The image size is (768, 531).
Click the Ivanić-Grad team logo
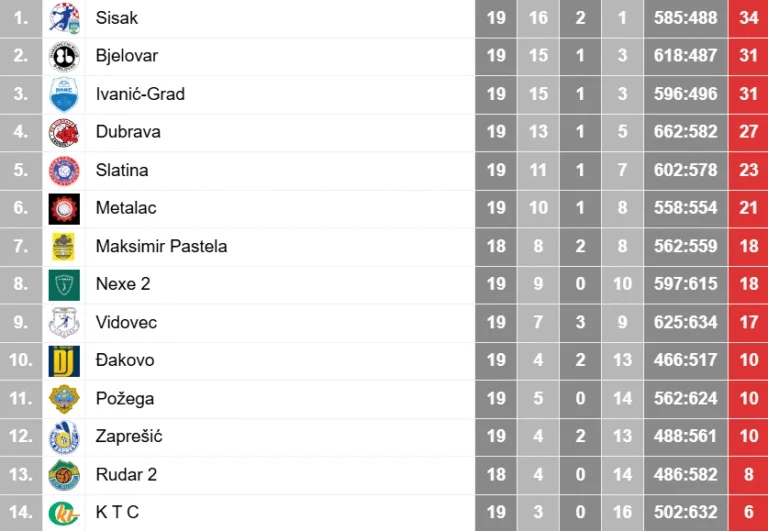(64, 94)
